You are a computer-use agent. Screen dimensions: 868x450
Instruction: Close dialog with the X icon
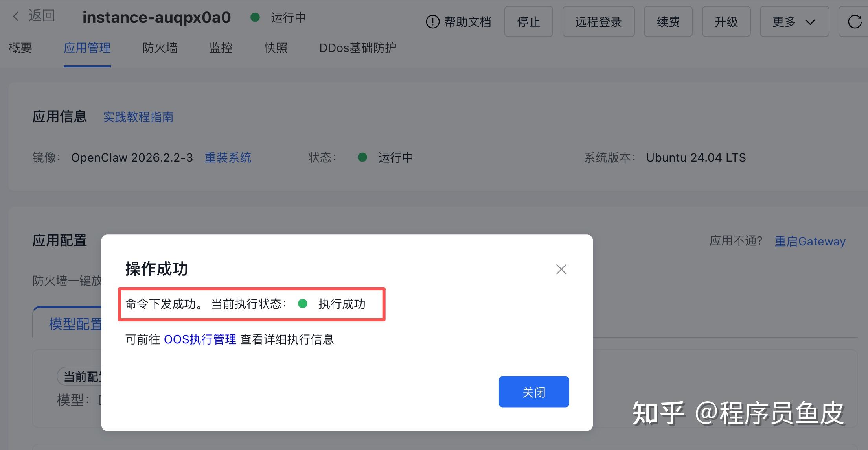pos(561,269)
